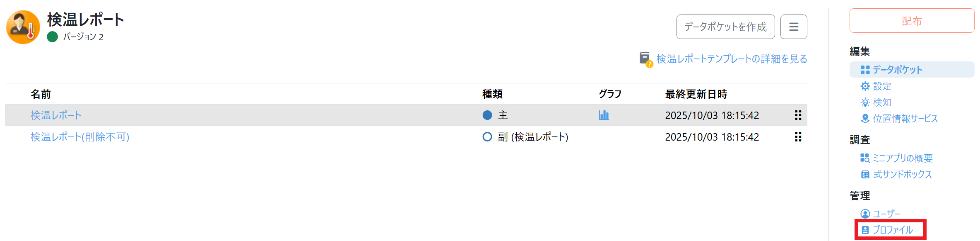
Task: Click the template help book icon
Action: pyautogui.click(x=645, y=59)
